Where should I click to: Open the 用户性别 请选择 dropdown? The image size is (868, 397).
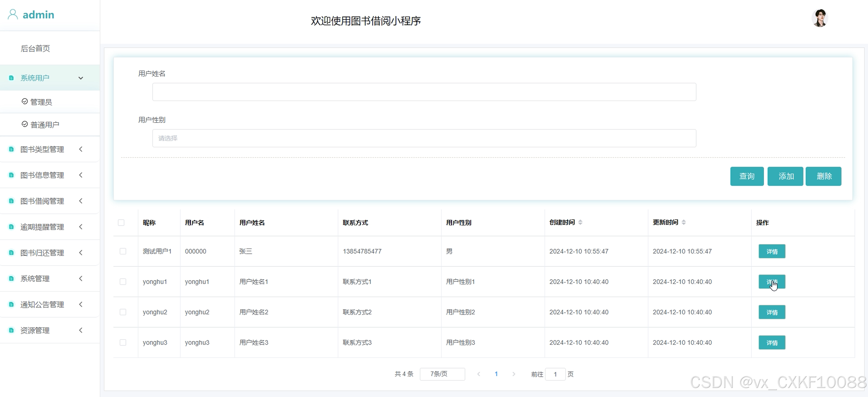[424, 138]
